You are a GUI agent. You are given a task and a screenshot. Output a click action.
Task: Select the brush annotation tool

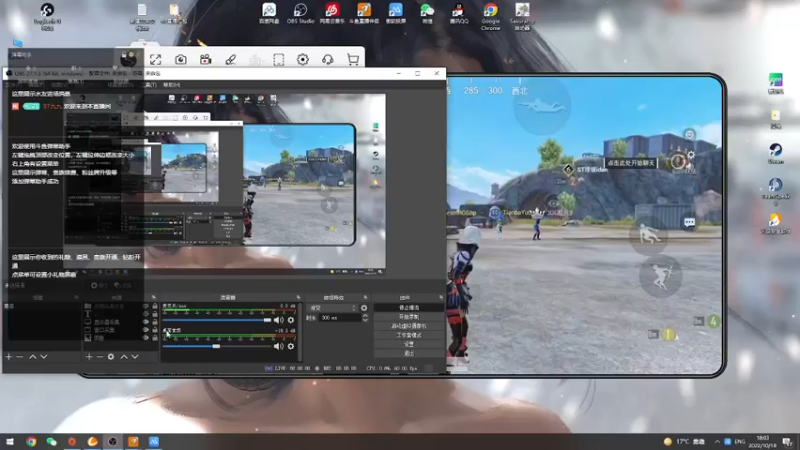pos(231,60)
